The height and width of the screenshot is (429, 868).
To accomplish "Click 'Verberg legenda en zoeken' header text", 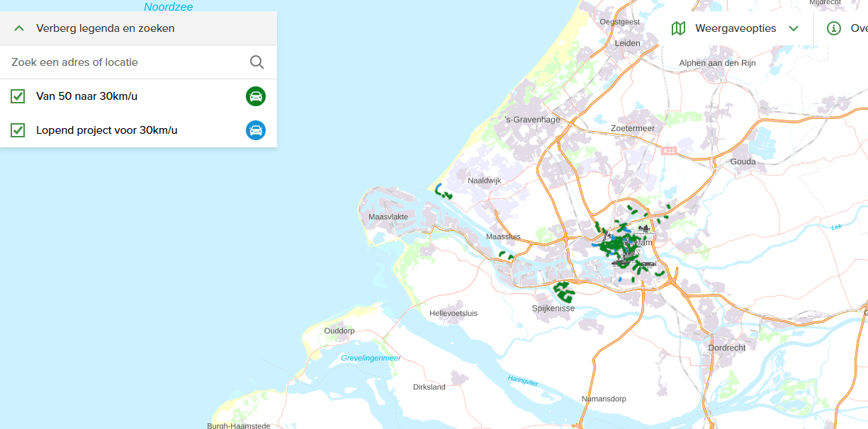I will click(105, 28).
